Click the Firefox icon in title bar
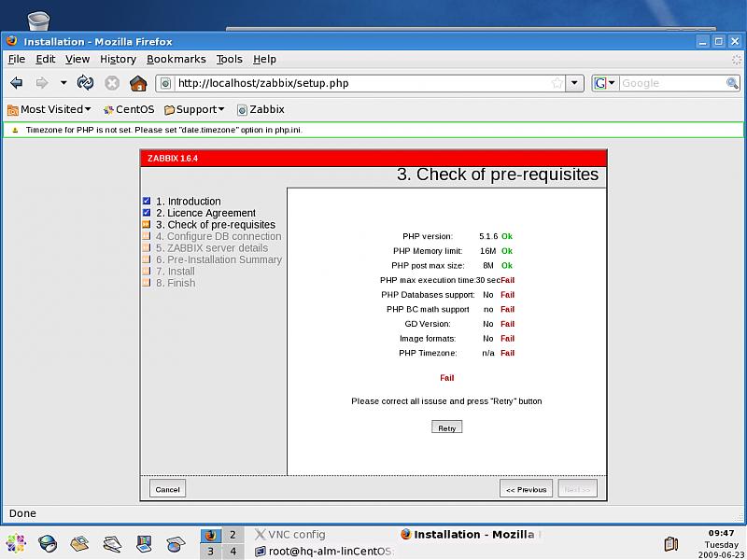747x560 pixels. [x=12, y=41]
